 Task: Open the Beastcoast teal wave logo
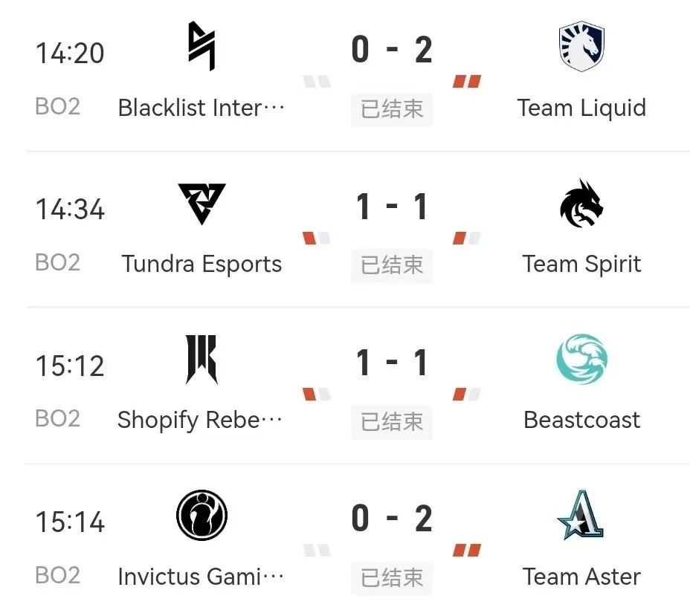(x=581, y=360)
